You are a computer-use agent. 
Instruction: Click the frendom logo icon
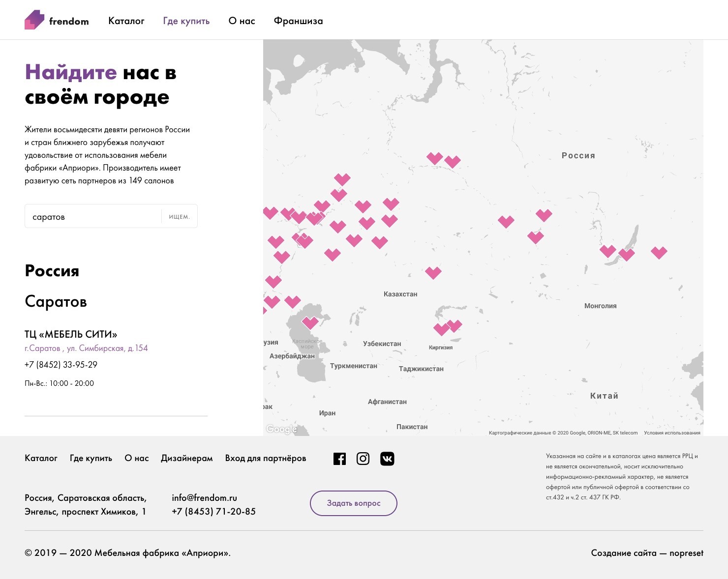click(x=34, y=20)
